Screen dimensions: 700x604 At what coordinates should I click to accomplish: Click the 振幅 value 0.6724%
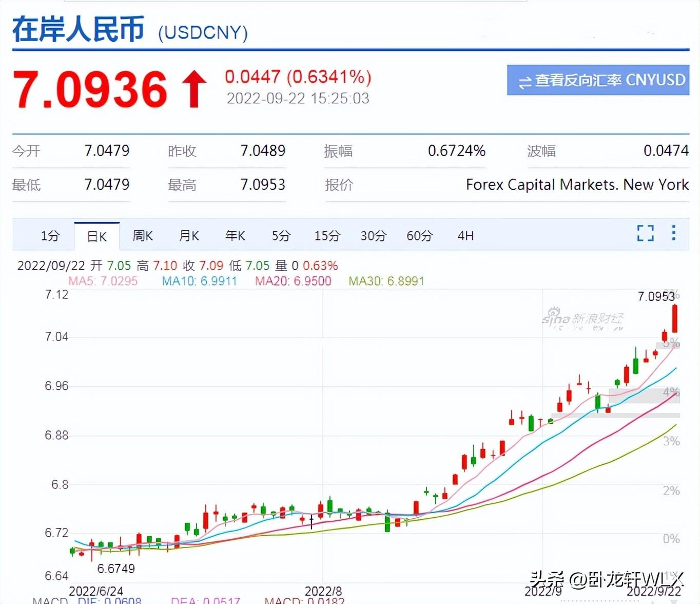457,150
